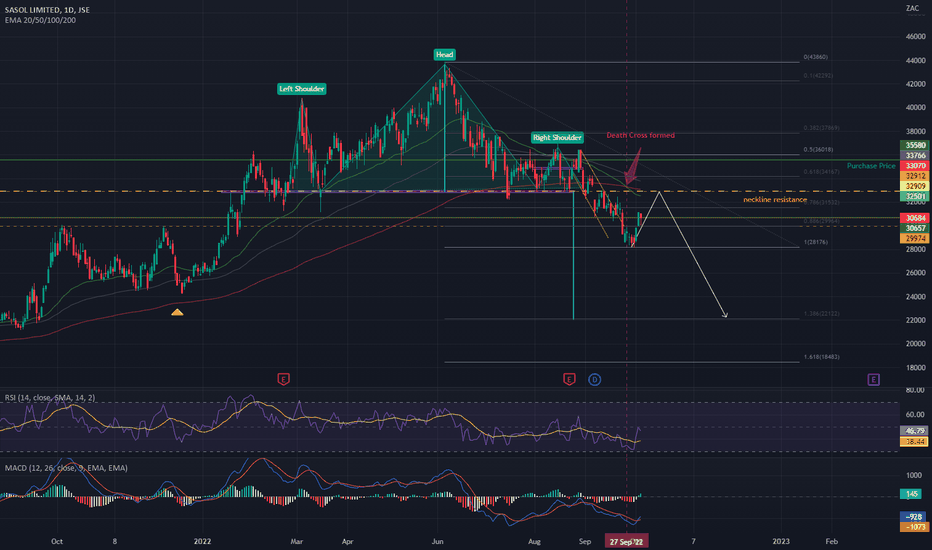Click the 46000 price axis label

[915, 37]
